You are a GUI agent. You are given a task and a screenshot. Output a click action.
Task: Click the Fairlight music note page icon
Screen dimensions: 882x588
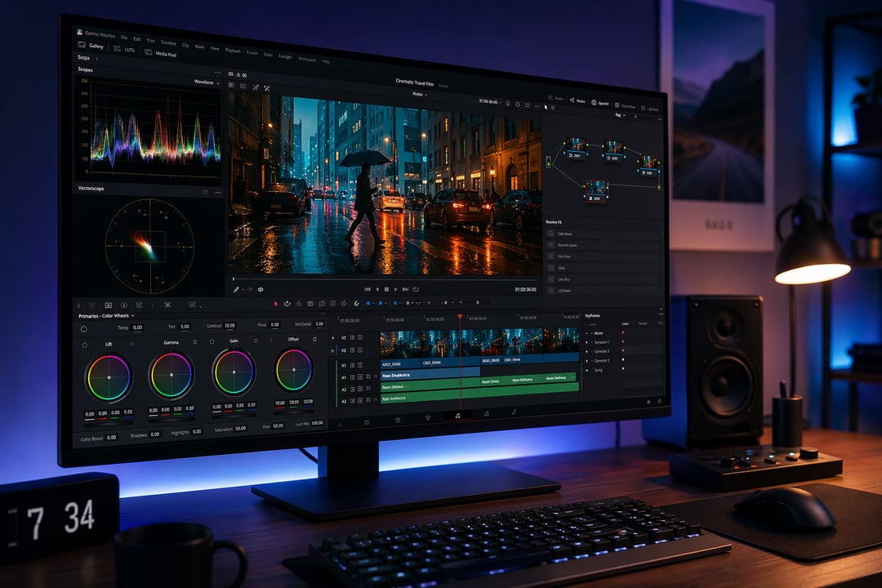(457, 415)
